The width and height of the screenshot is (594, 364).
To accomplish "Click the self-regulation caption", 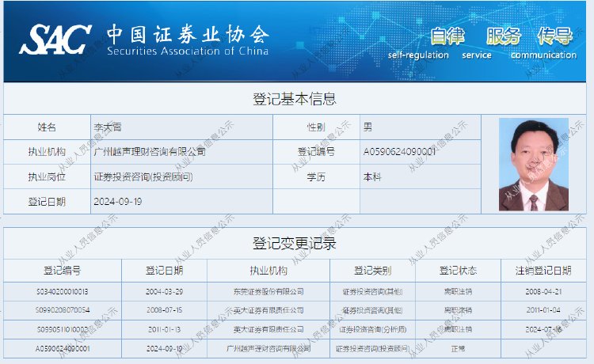I will coord(418,55).
